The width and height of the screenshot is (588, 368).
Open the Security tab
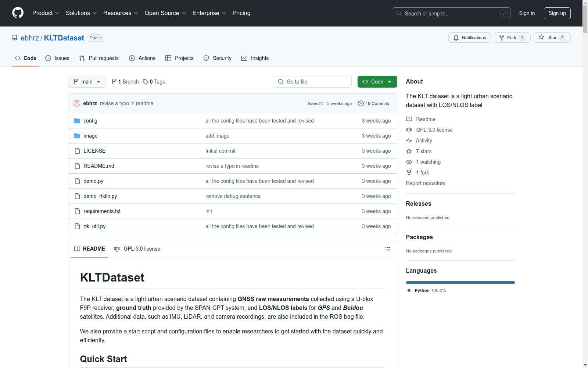tap(218, 58)
